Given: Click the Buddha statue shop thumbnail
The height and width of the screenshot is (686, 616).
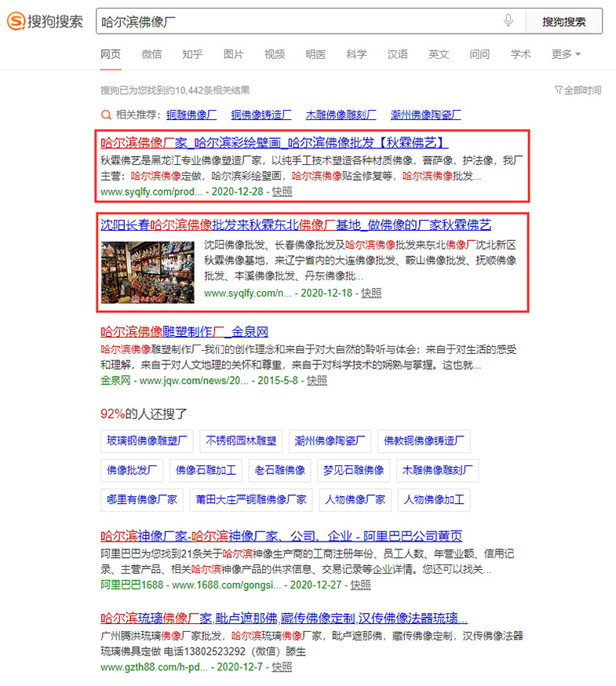Looking at the screenshot, I should (148, 272).
